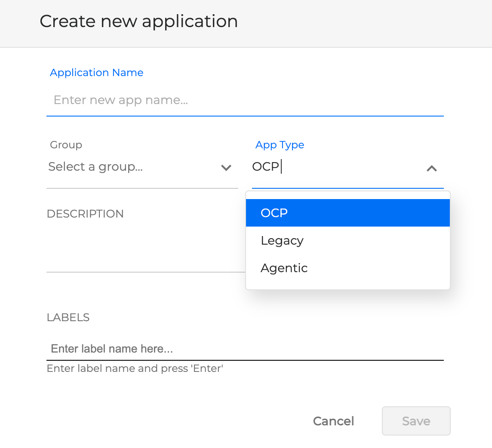Click the App Type label text

(280, 145)
